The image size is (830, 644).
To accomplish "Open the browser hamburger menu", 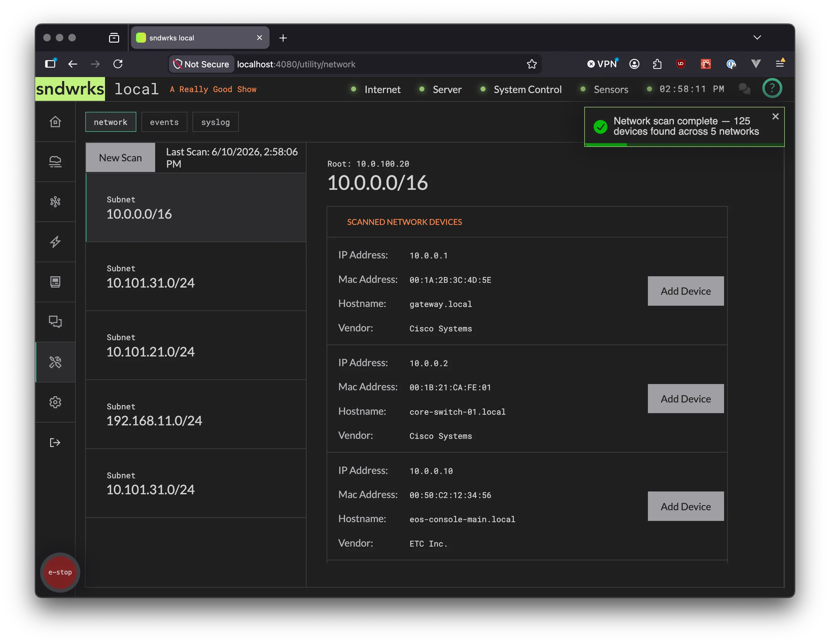I will 780,64.
